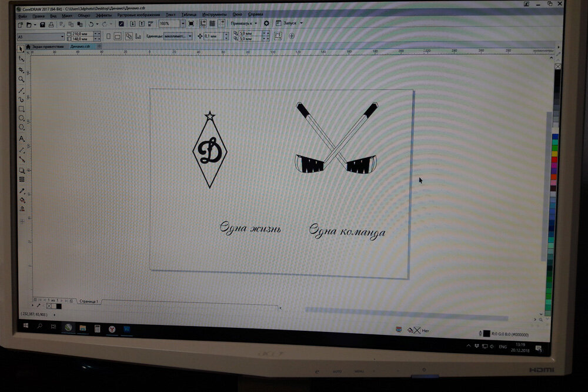This screenshot has height=392, width=588.
Task: Open Calculator from the taskbar
Action: 97,328
